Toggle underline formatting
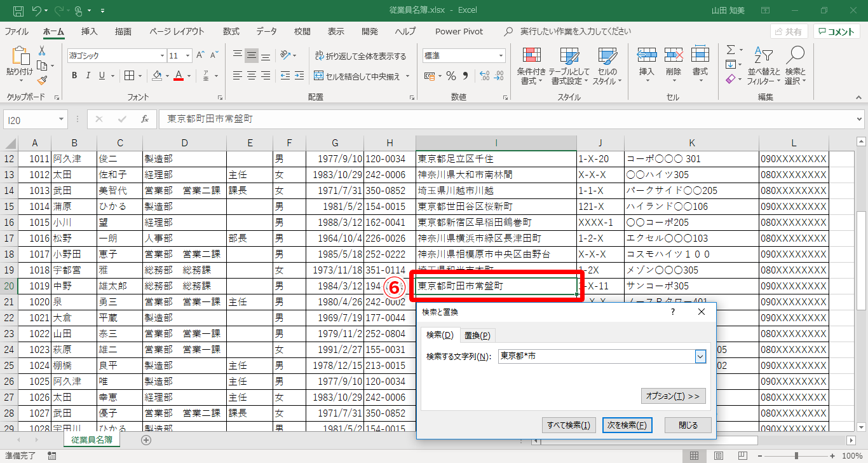868x463 pixels. tap(102, 76)
